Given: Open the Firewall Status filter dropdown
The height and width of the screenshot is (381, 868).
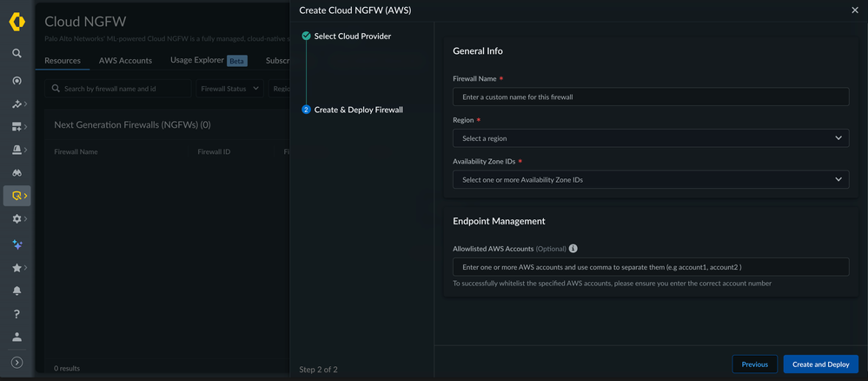Looking at the screenshot, I should click(229, 89).
